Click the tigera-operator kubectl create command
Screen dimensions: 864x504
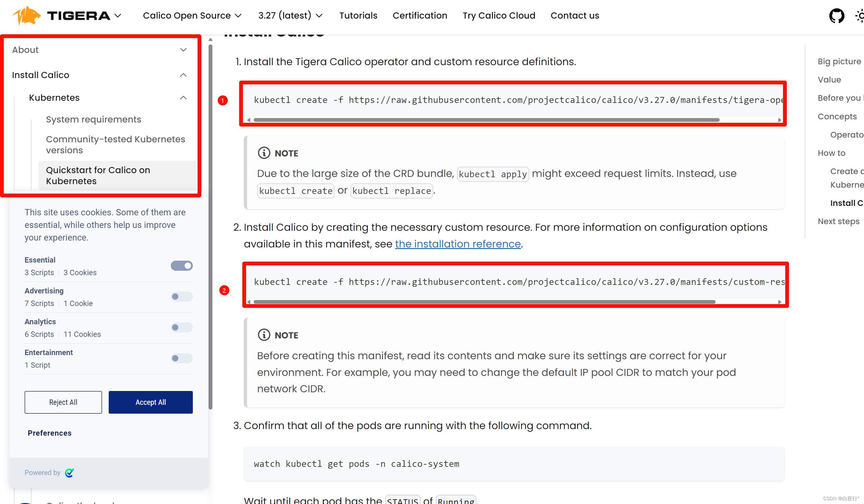click(x=519, y=100)
